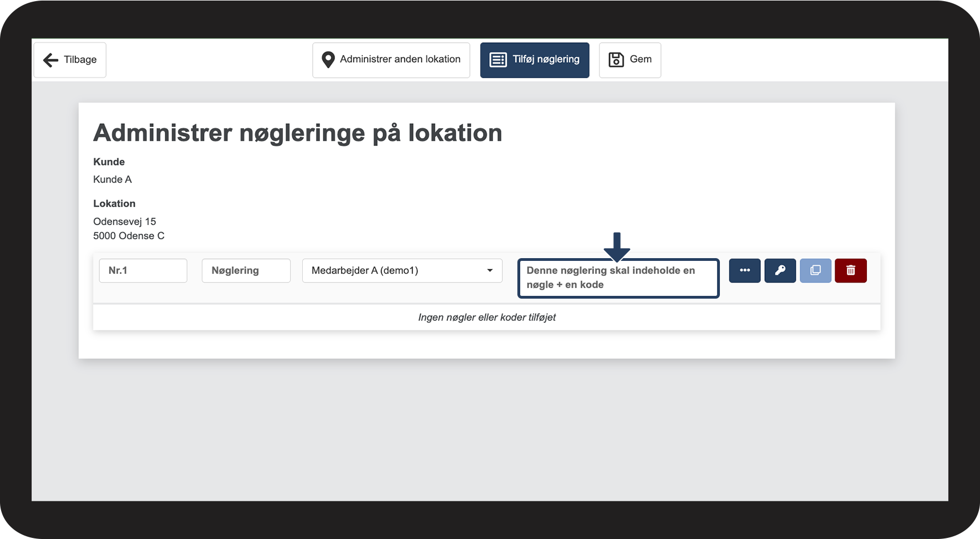The height and width of the screenshot is (539, 980).
Task: Select text '5000 Odense C'
Action: pos(129,236)
